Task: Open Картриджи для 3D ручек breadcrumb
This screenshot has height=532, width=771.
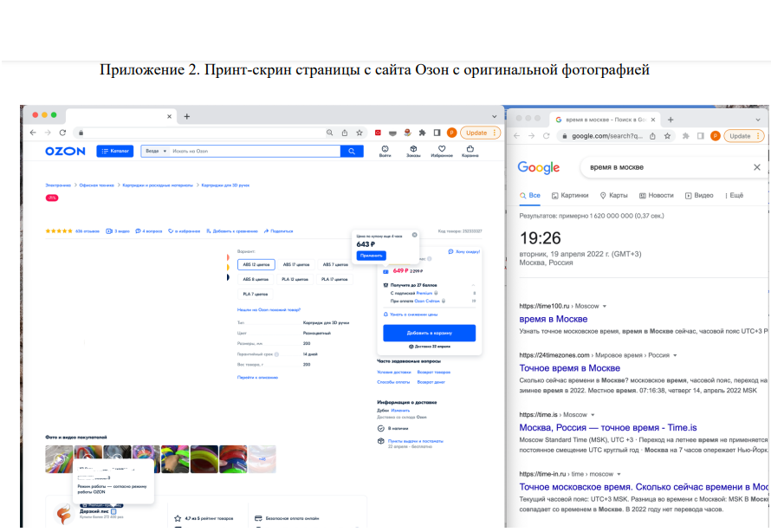Action: click(226, 185)
